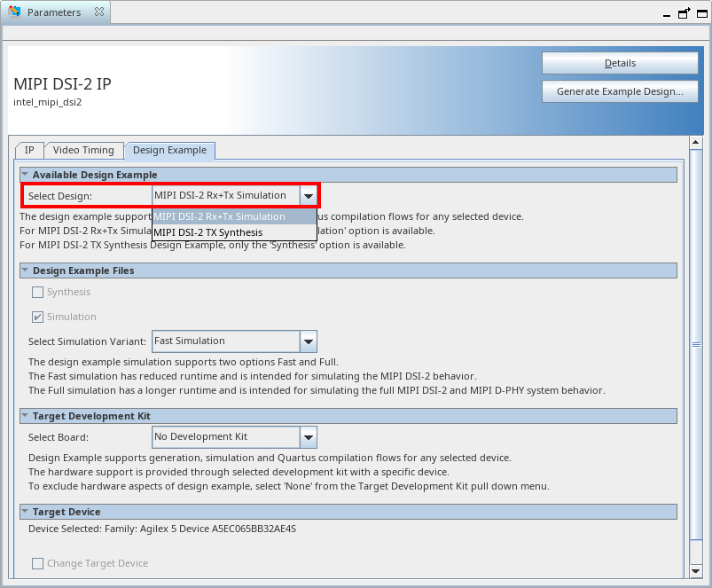Click the intel_mipi_dsi2 subtitle
The height and width of the screenshot is (588, 712).
[48, 102]
